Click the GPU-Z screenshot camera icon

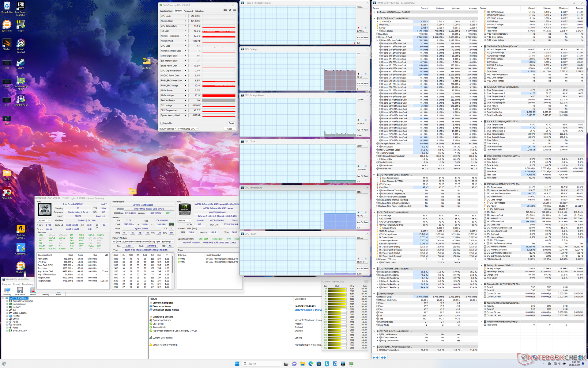pos(225,10)
